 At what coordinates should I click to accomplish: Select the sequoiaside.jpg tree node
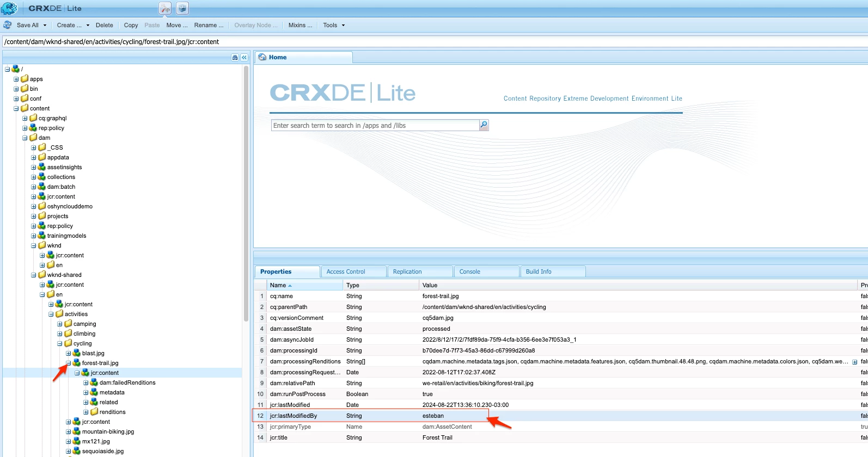pyautogui.click(x=103, y=451)
